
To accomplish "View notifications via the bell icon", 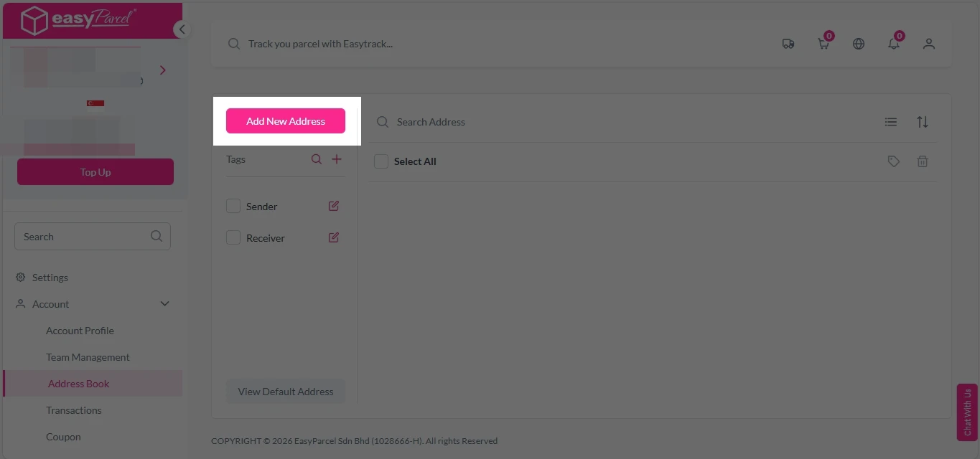I will tap(893, 44).
